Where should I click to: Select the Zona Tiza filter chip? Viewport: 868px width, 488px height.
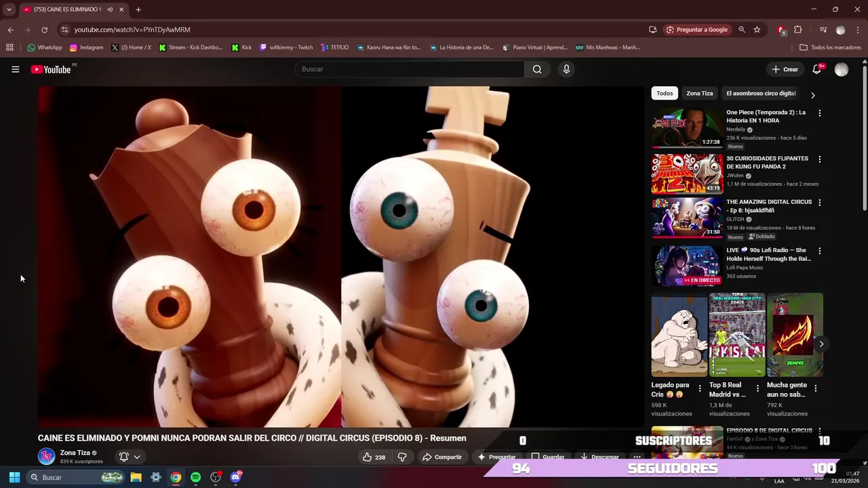tap(699, 94)
